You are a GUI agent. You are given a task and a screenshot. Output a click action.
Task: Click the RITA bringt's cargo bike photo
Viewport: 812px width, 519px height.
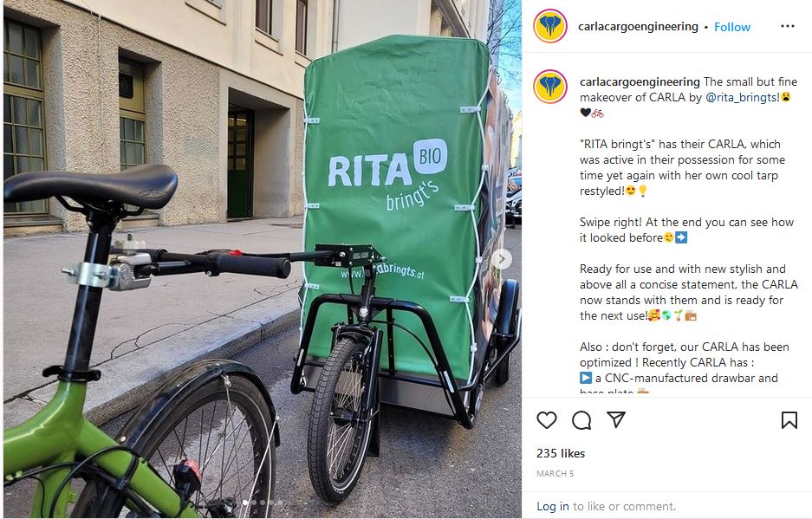click(x=262, y=259)
